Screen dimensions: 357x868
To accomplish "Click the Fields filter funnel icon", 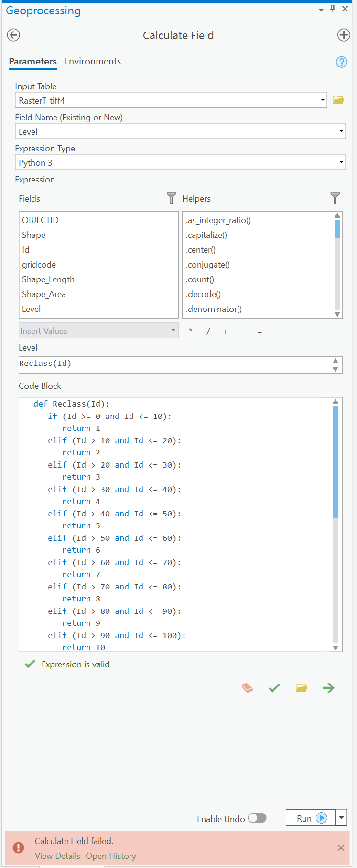I will (171, 198).
